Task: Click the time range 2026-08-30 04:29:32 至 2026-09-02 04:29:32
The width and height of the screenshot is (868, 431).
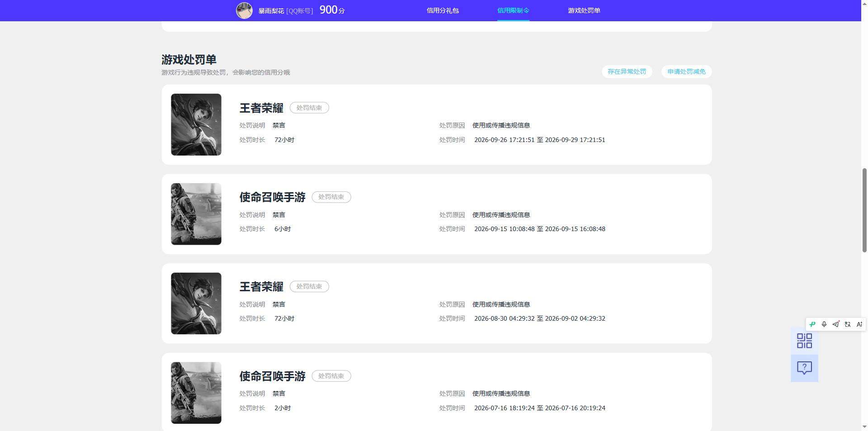Action: coord(540,318)
